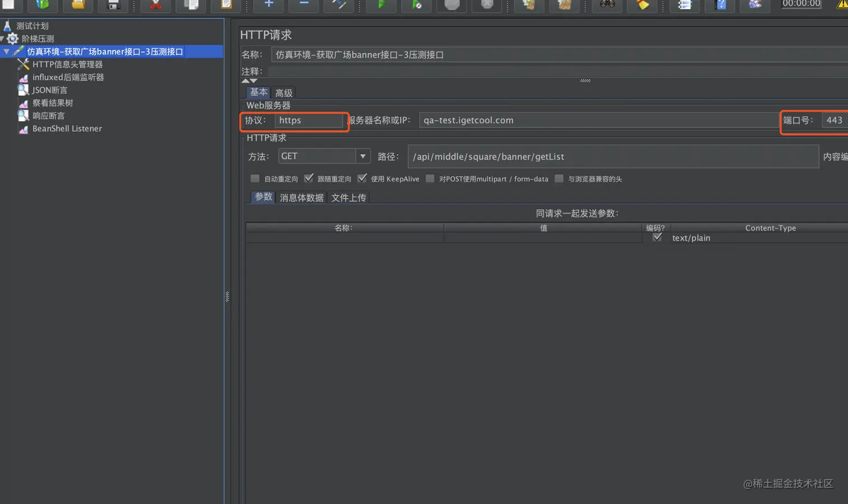Click the Help toolbar icon

tap(721, 4)
